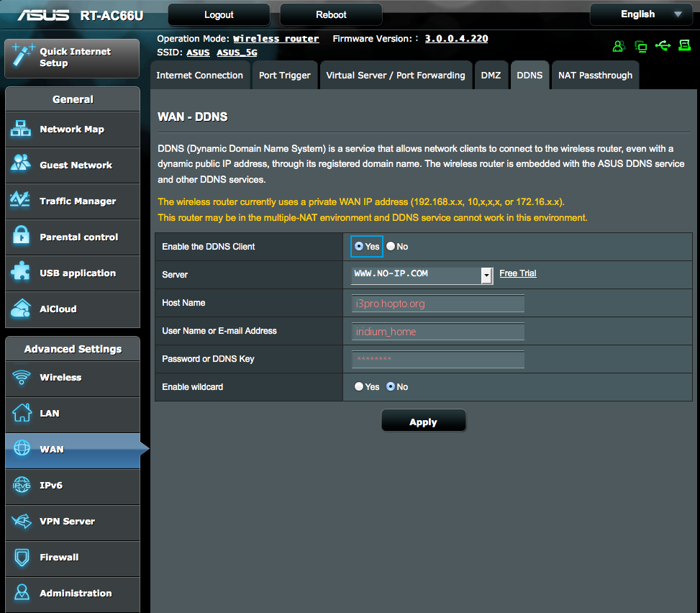This screenshot has height=613, width=700.
Task: Click the printer status icon in header
Action: pyautogui.click(x=683, y=46)
